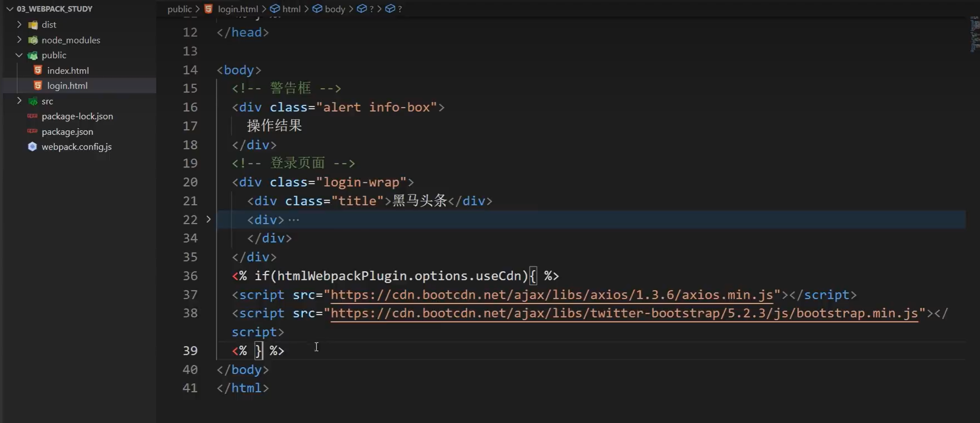Click the closing </html> tag on line 41
980x423 pixels.
[x=243, y=388]
